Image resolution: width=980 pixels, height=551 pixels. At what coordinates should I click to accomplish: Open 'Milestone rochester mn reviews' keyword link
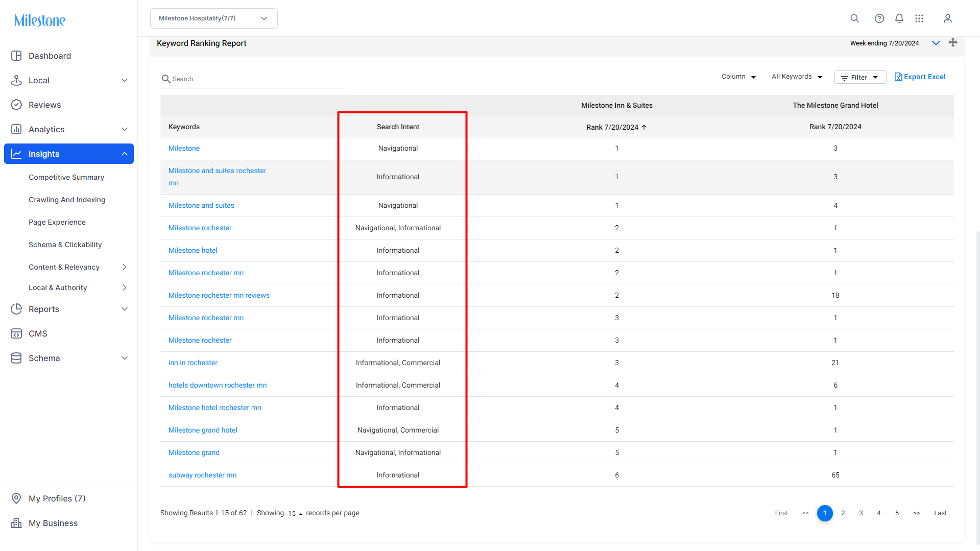219,295
